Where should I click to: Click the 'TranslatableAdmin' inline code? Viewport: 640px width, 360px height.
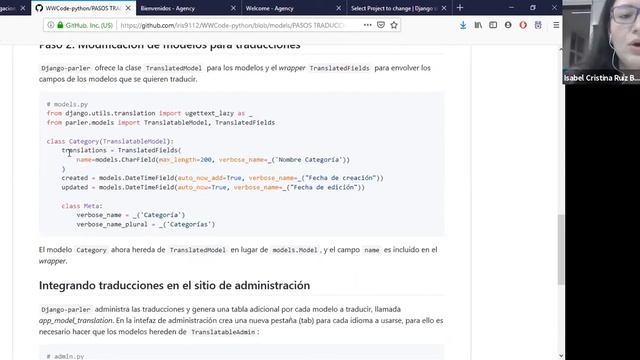(223, 332)
